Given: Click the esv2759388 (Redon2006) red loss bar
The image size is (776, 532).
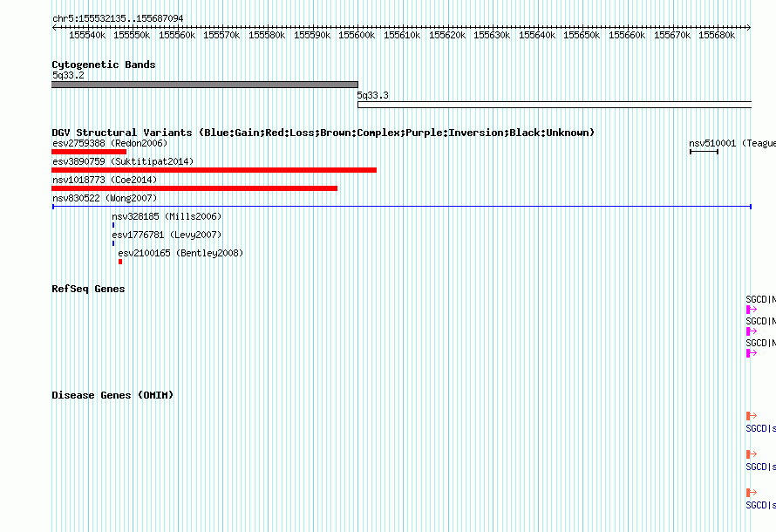Looking at the screenshot, I should (x=89, y=152).
